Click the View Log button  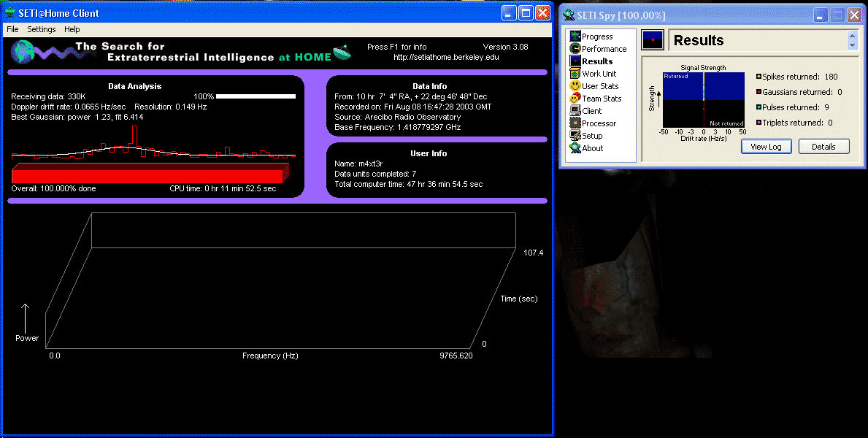766,147
